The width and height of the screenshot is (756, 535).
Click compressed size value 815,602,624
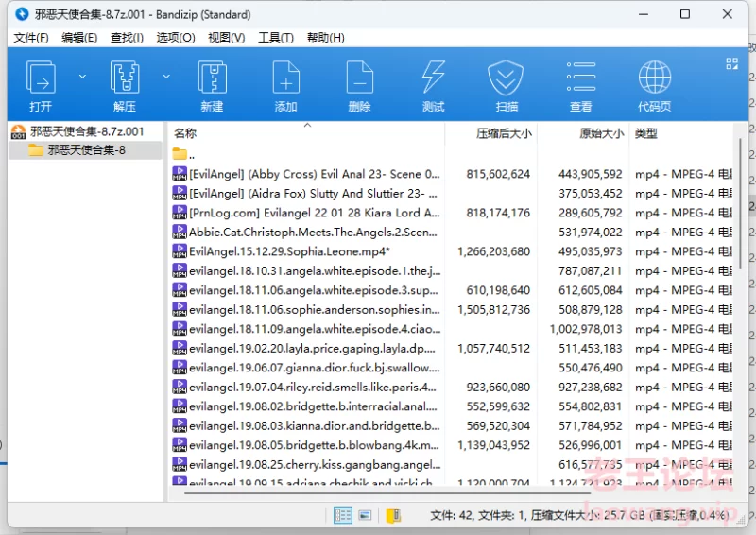(x=498, y=174)
